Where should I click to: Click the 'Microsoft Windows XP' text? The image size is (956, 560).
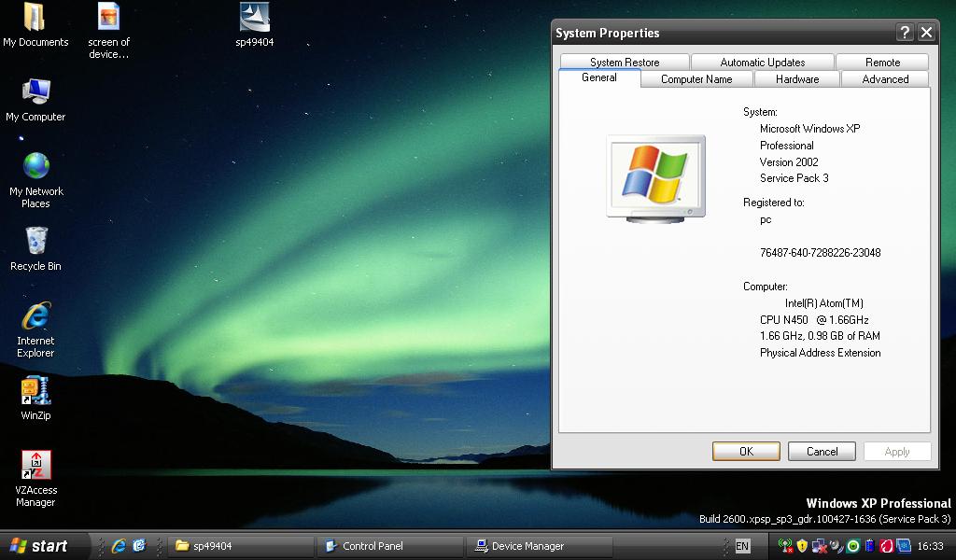click(809, 129)
